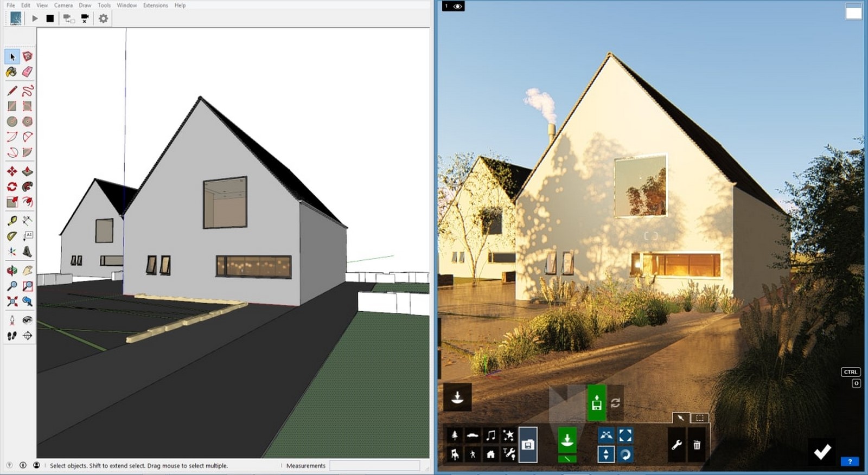Image resolution: width=868 pixels, height=475 pixels.
Task: Pick the Paint Bucket tool
Action: click(x=12, y=72)
